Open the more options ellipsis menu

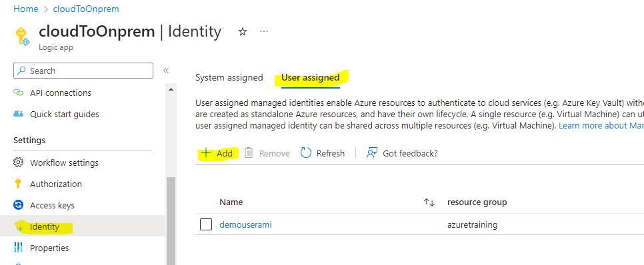coord(264,31)
